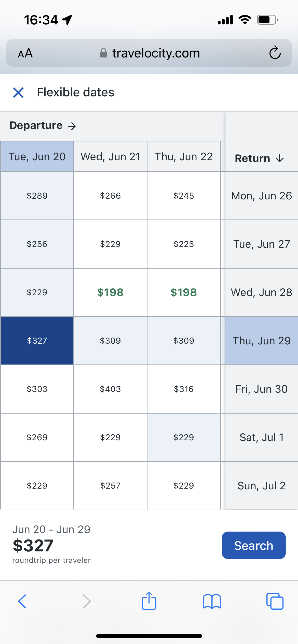Tap the Safari reload page icon
The width and height of the screenshot is (298, 644).
click(275, 53)
